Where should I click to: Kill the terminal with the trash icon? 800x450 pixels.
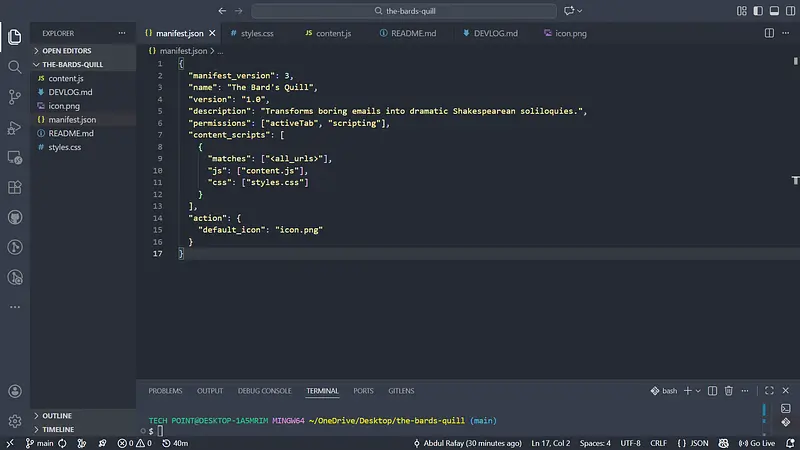[x=729, y=391]
